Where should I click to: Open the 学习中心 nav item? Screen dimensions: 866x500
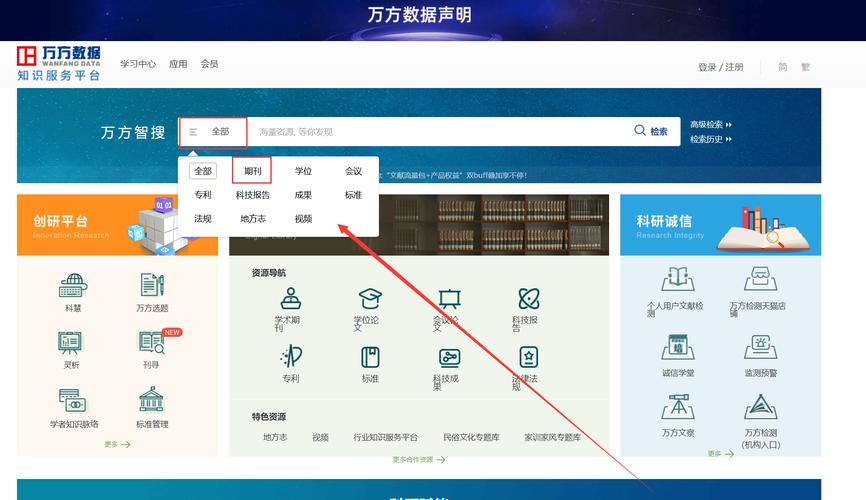tap(138, 64)
